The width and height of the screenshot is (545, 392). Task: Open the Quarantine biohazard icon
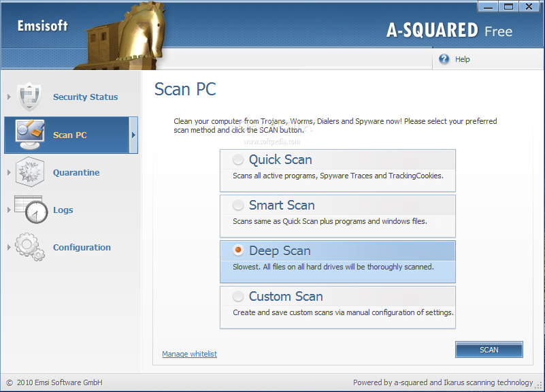29,172
